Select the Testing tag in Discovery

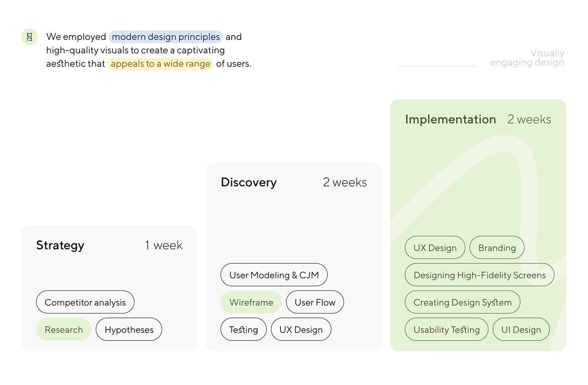244,330
